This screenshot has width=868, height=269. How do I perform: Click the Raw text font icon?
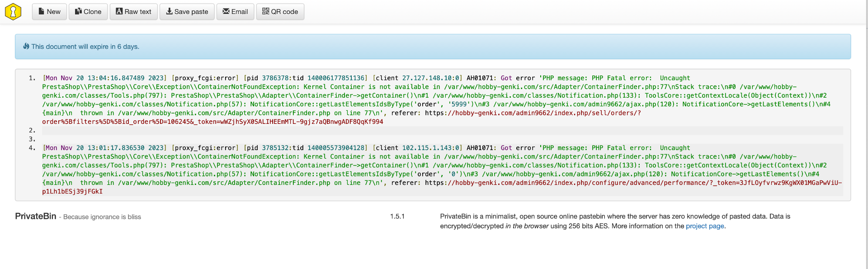click(119, 11)
